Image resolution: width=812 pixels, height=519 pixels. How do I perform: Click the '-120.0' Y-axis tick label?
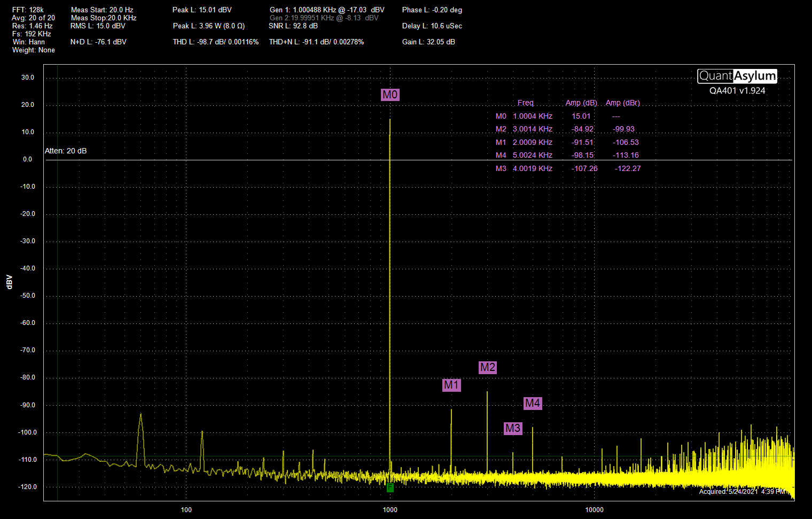pos(28,487)
